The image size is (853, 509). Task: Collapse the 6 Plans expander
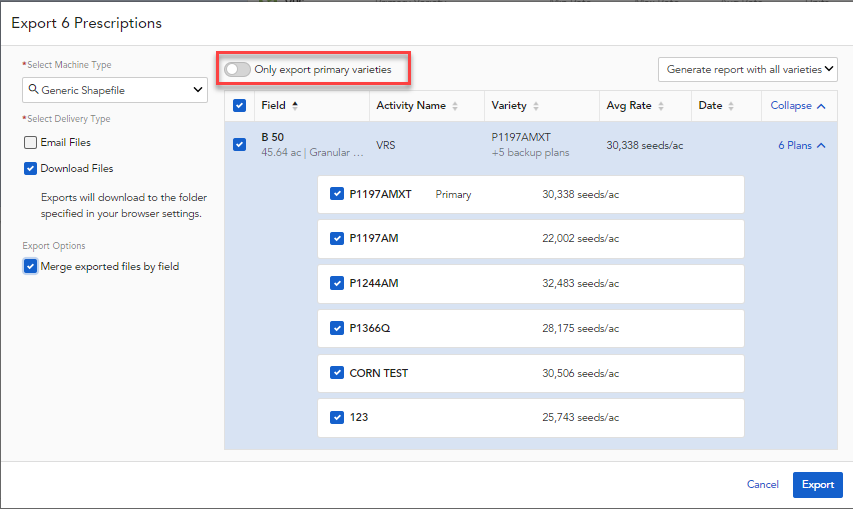pos(802,145)
